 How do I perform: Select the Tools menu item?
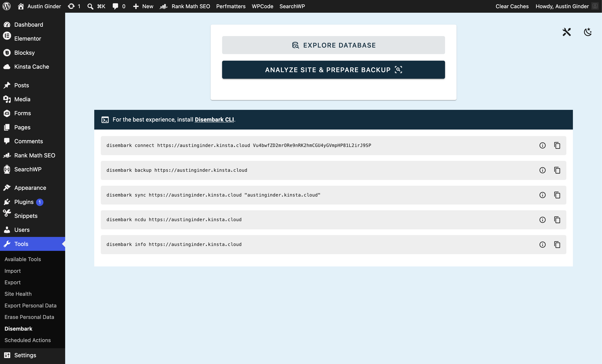pos(33,244)
